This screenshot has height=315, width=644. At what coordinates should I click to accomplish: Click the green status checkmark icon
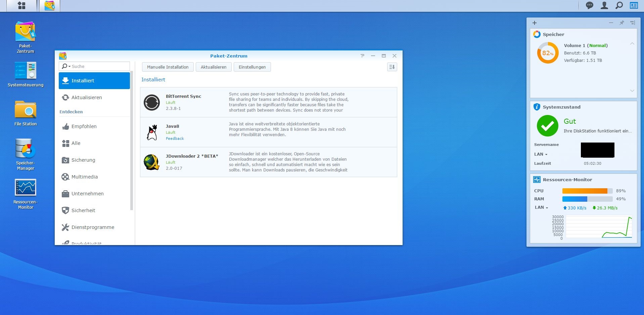(547, 126)
